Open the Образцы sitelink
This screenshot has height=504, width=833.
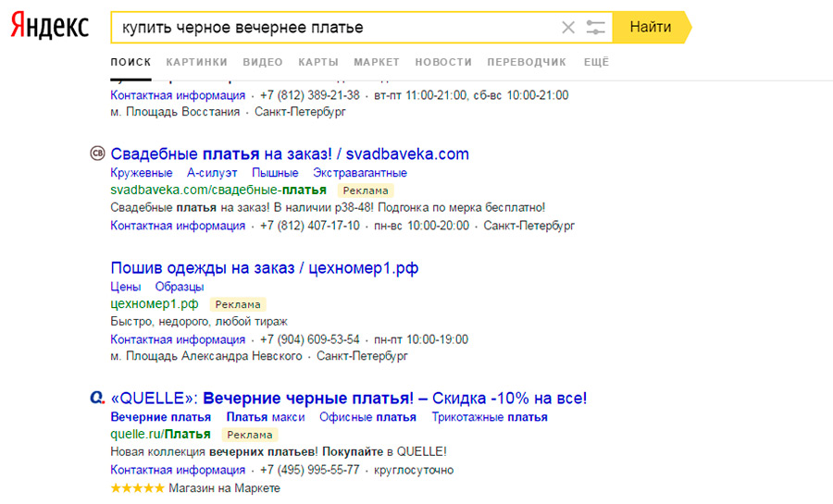coord(179,287)
